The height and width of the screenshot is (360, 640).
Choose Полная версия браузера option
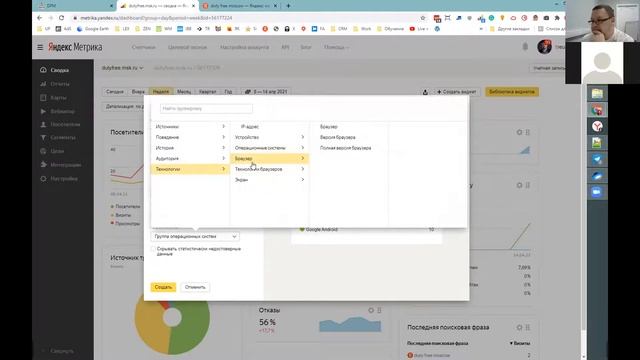tap(345, 148)
